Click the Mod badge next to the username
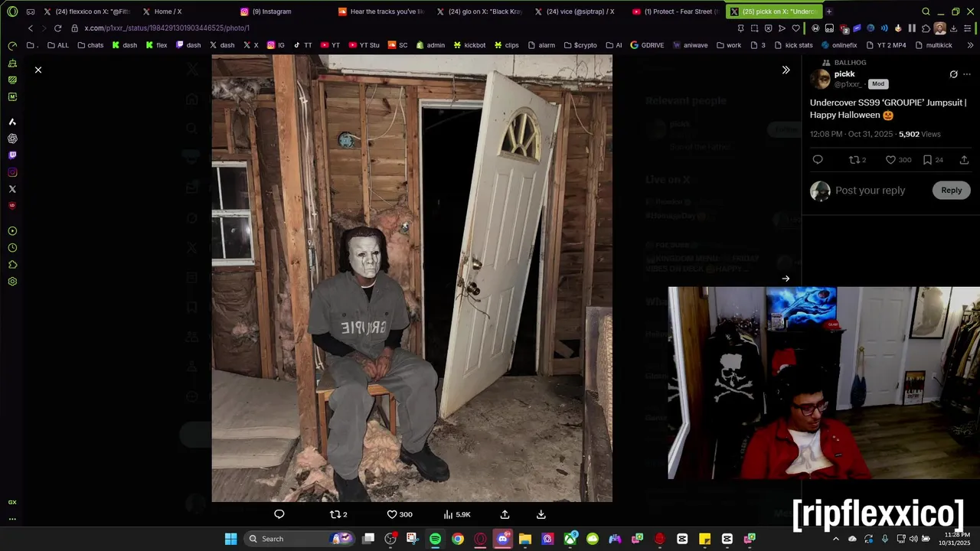The image size is (980, 551). 877,84
